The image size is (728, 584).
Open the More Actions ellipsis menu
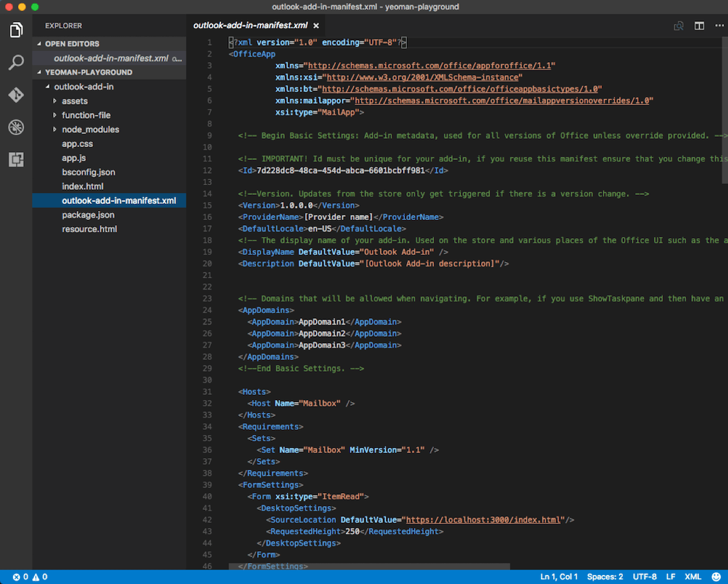point(720,25)
